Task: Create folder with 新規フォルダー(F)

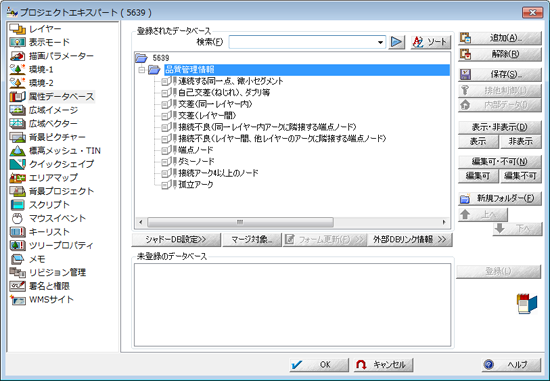Action: coord(500,199)
